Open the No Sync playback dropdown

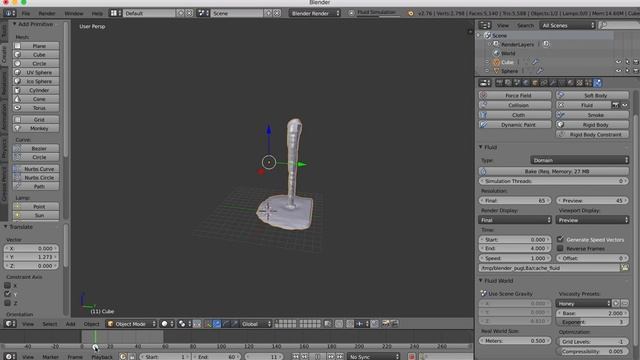(x=373, y=356)
